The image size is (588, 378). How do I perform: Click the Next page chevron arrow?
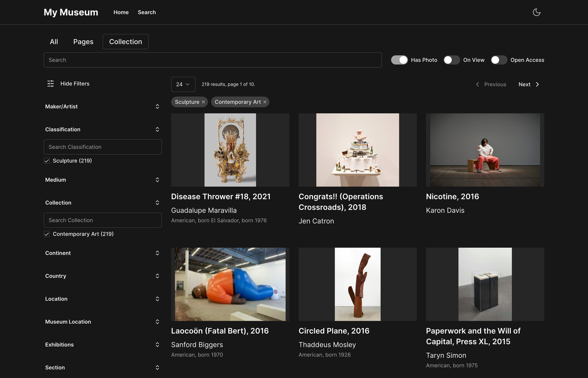[x=537, y=84]
